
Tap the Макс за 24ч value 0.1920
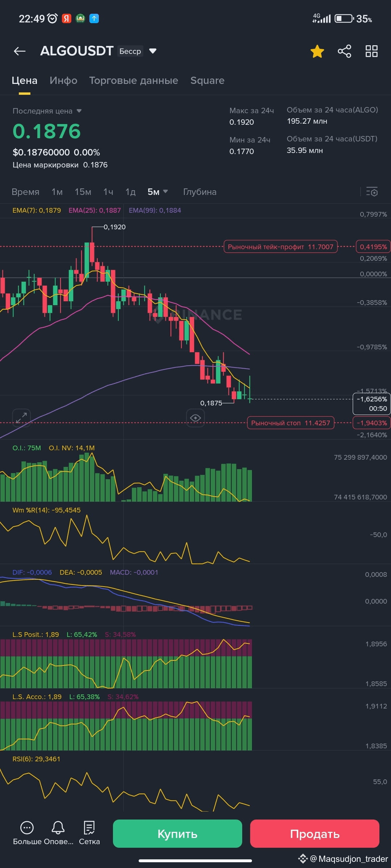coord(242,122)
